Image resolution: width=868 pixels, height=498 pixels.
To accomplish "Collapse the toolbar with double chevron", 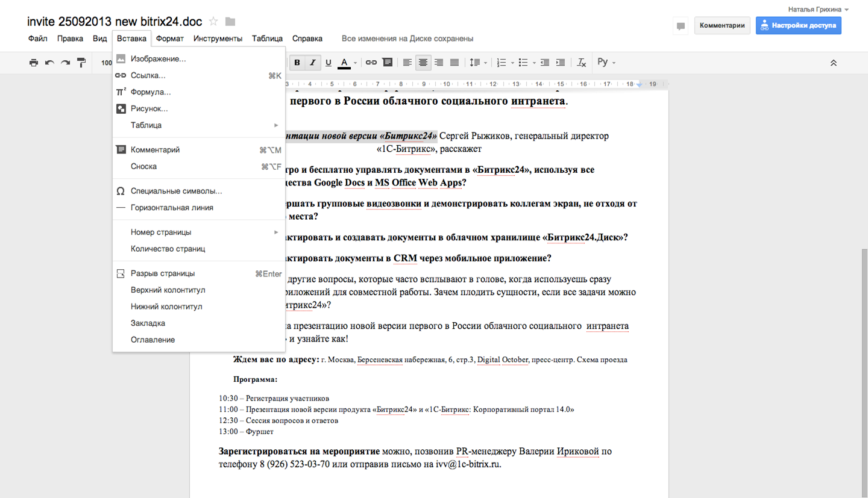I will tap(834, 63).
